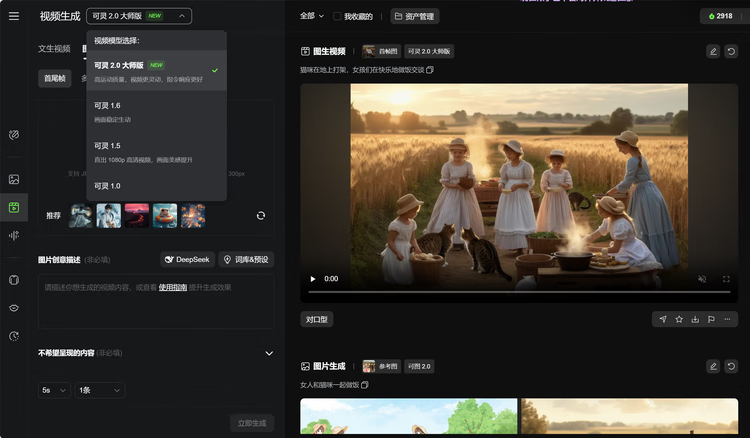The height and width of the screenshot is (438, 750).
Task: Click the 立即生成 generate button
Action: [252, 423]
